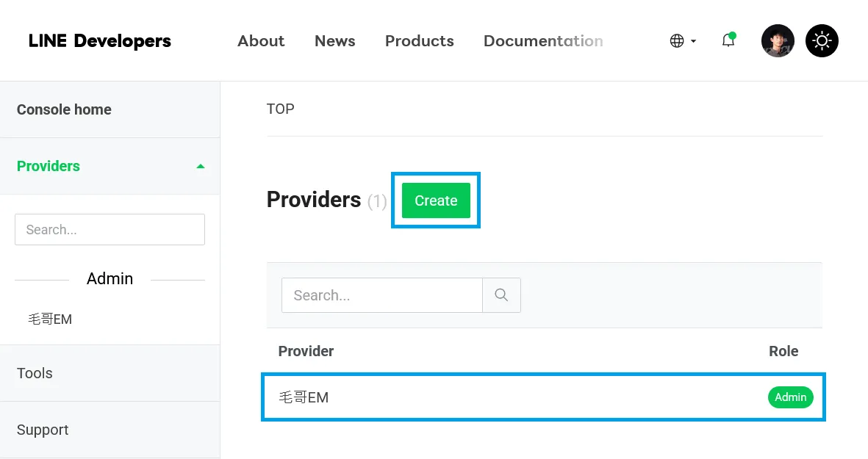This screenshot has height=459, width=868.
Task: Open the Tools sidebar section
Action: [x=110, y=373]
